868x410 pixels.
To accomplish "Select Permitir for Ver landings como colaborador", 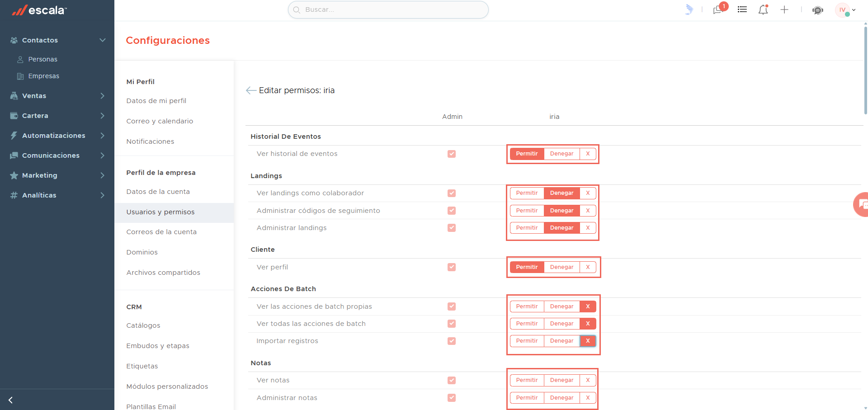I will [x=527, y=193].
